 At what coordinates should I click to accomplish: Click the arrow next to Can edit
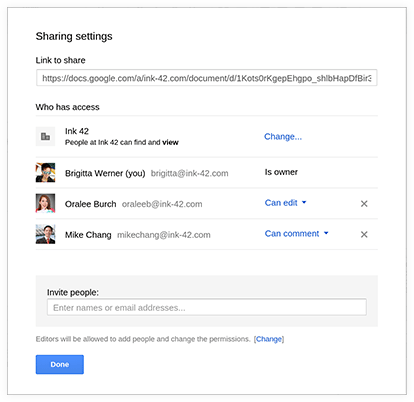304,202
